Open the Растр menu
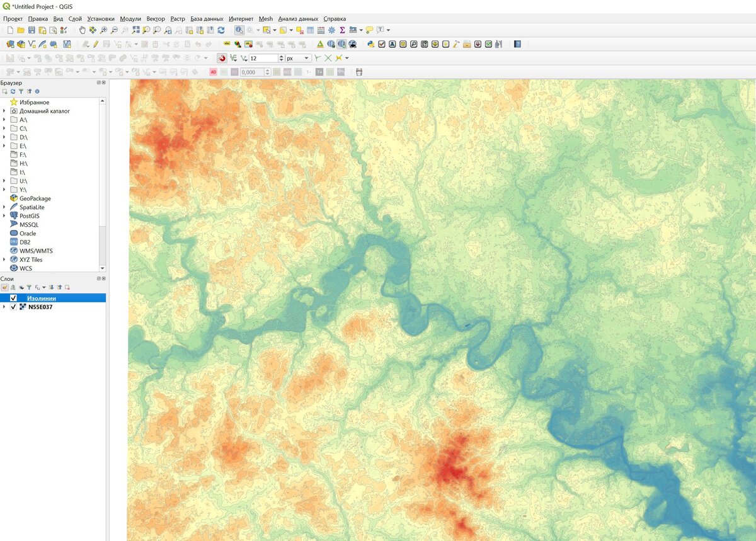This screenshot has width=756, height=541. [x=178, y=19]
